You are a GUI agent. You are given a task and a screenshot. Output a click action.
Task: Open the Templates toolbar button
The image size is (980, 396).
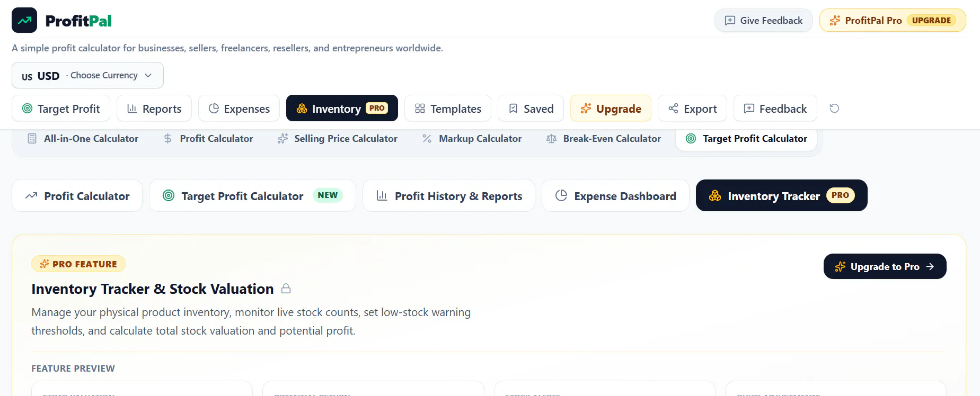pyautogui.click(x=448, y=109)
